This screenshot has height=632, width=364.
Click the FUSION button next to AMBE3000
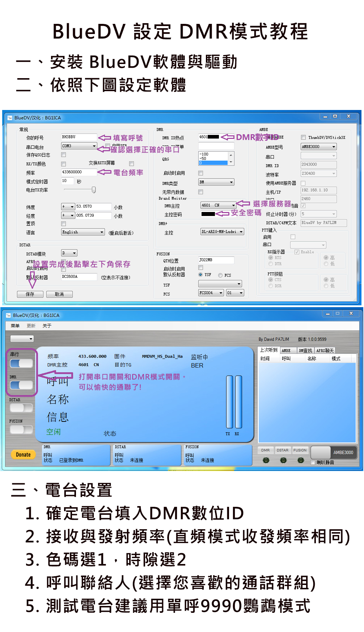point(300,450)
